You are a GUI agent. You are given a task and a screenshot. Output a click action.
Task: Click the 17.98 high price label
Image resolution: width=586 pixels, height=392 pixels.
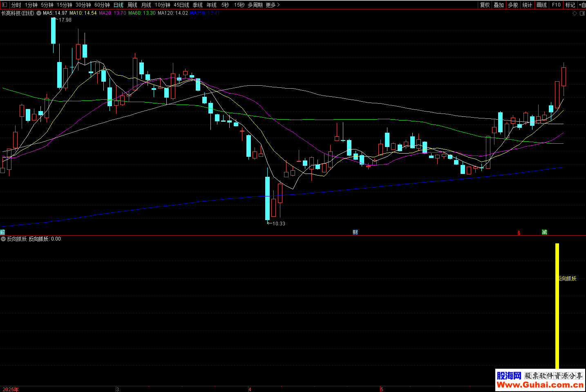65,20
